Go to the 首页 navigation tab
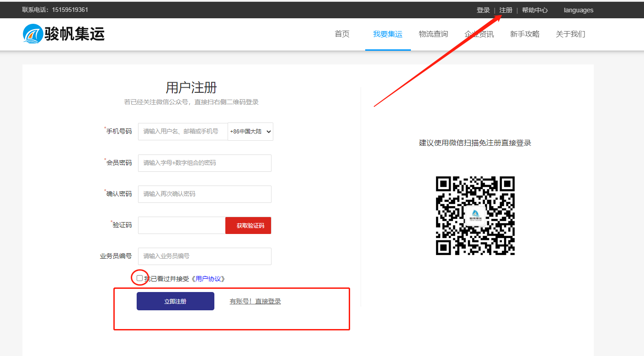The image size is (644, 356). point(342,34)
